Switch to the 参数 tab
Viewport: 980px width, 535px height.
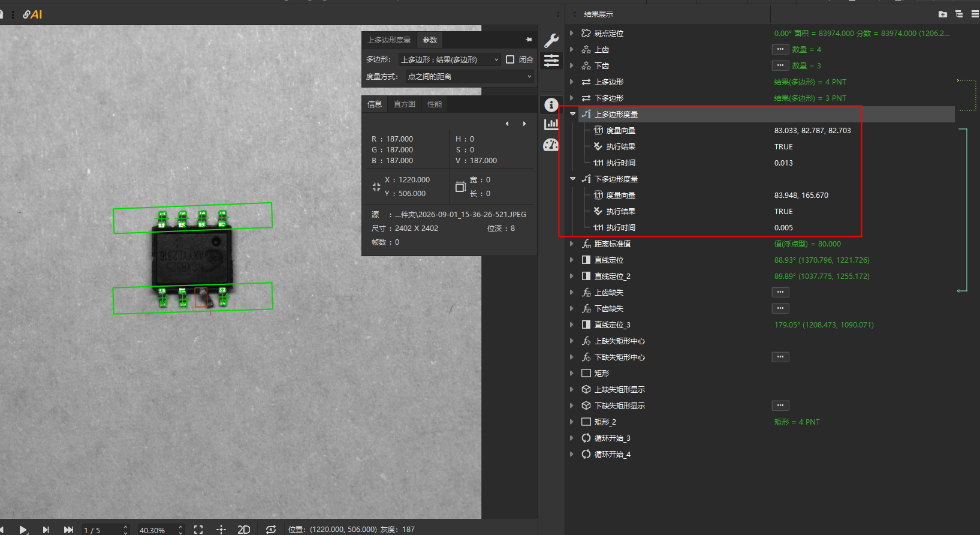(x=430, y=40)
